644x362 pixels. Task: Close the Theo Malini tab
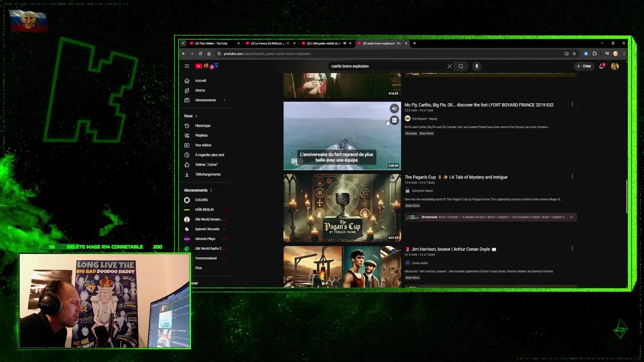click(238, 43)
